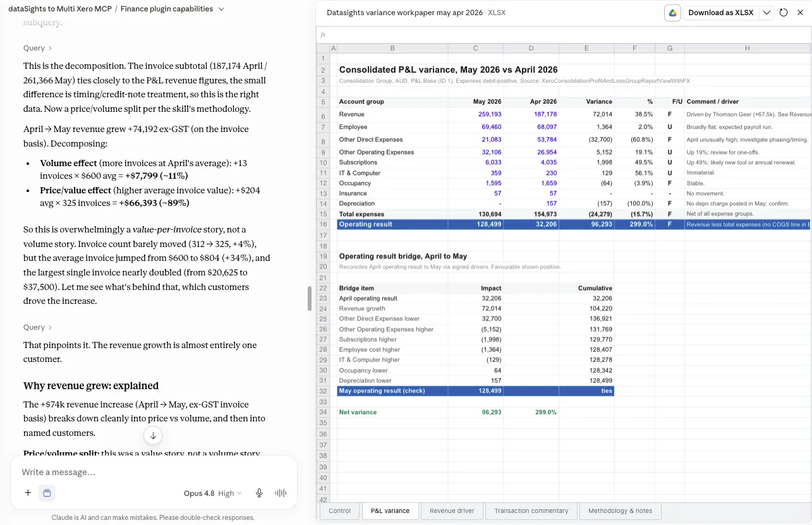Start voice mode with the waveform icon

[x=281, y=493]
